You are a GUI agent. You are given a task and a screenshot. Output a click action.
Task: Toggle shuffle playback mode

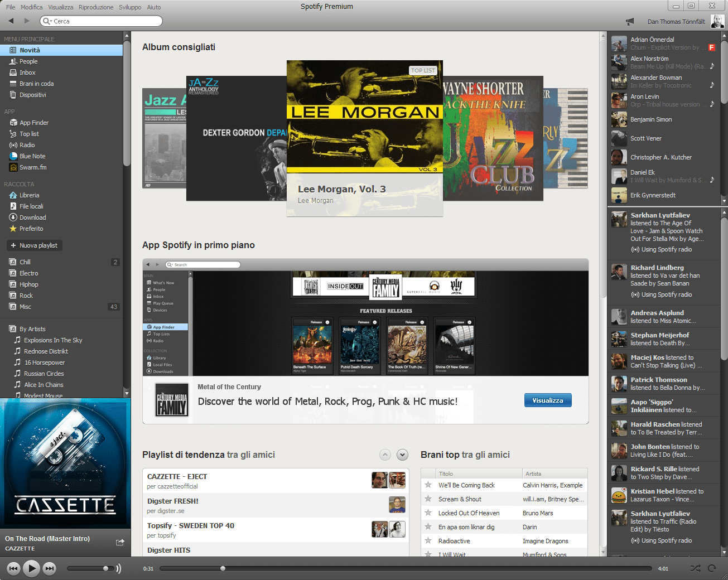coord(695,568)
